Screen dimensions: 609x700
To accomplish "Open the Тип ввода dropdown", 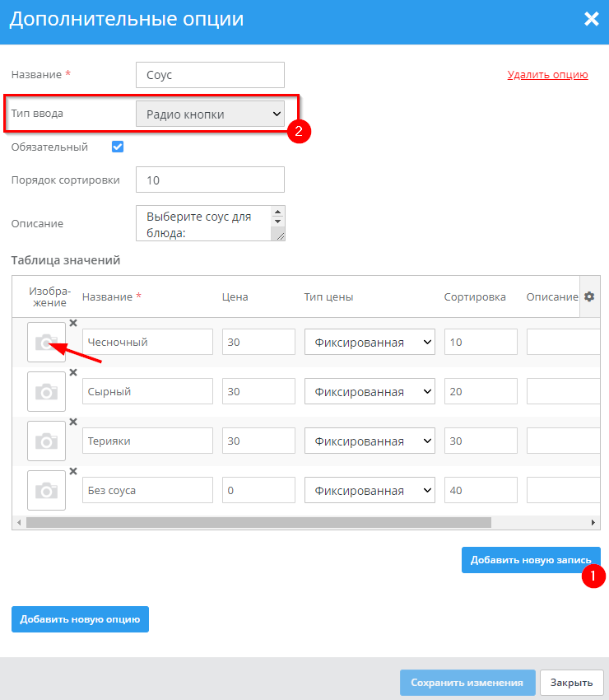I will (x=210, y=114).
